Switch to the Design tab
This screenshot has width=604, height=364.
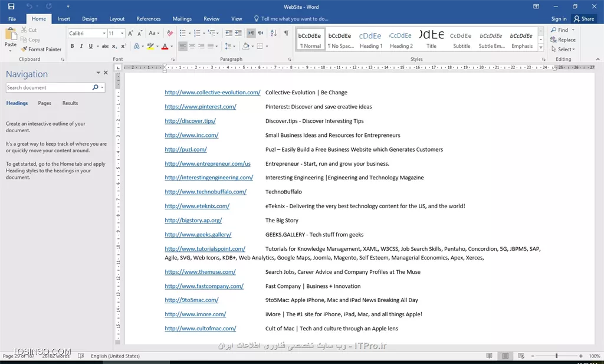90,19
